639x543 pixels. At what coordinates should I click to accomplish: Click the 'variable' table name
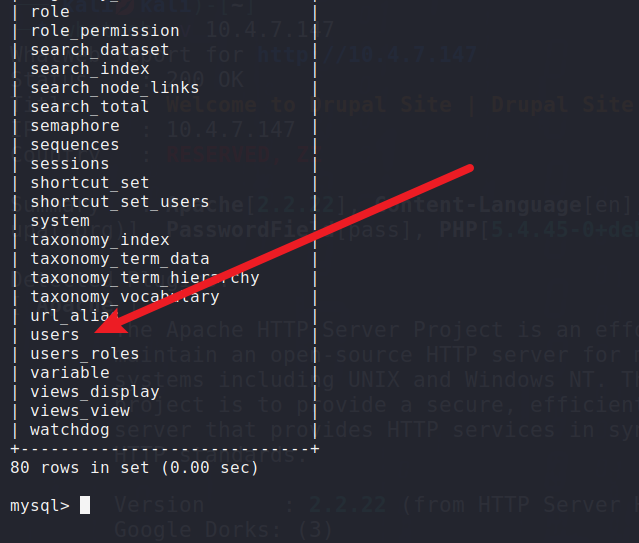click(x=70, y=373)
